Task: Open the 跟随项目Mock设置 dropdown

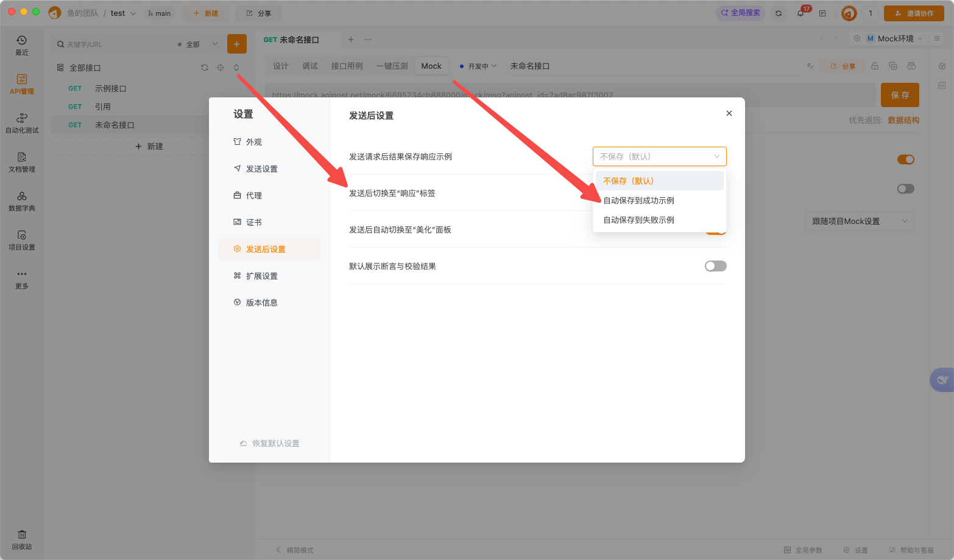Action: [860, 221]
